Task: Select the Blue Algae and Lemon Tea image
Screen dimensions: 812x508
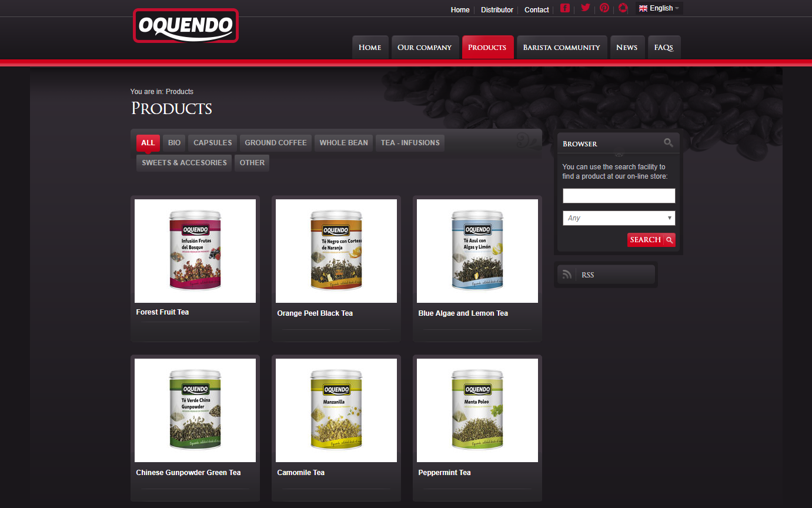Action: [477, 251]
